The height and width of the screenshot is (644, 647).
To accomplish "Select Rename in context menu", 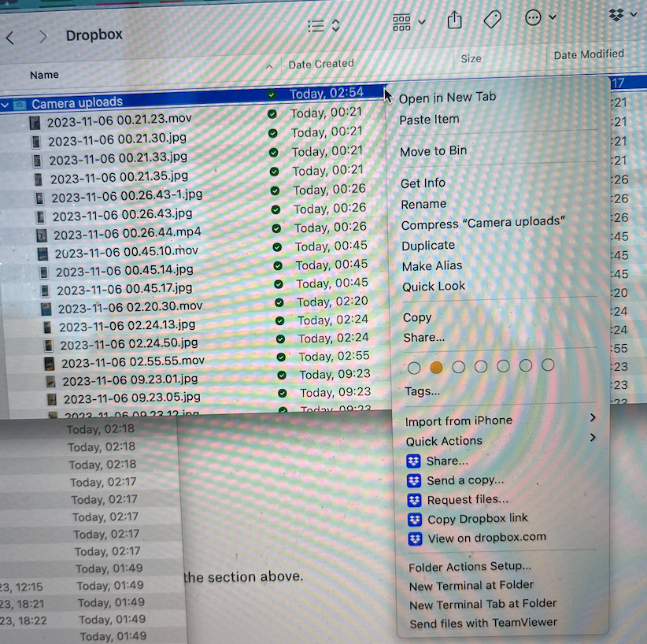I will click(x=423, y=205).
